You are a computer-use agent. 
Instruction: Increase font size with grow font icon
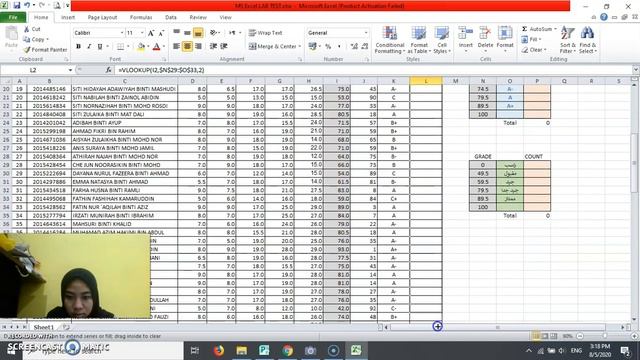(x=151, y=33)
